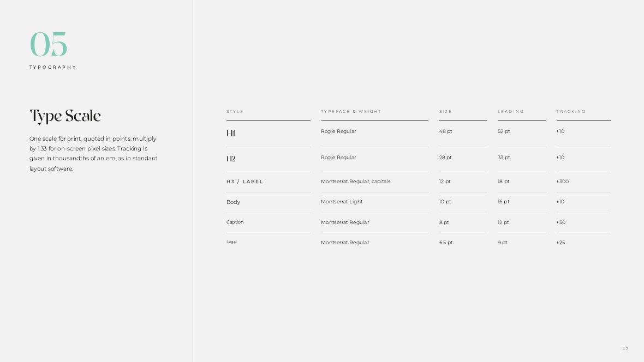The height and width of the screenshot is (362, 644).
Task: Click the 33 pt leading value
Action: click(504, 158)
